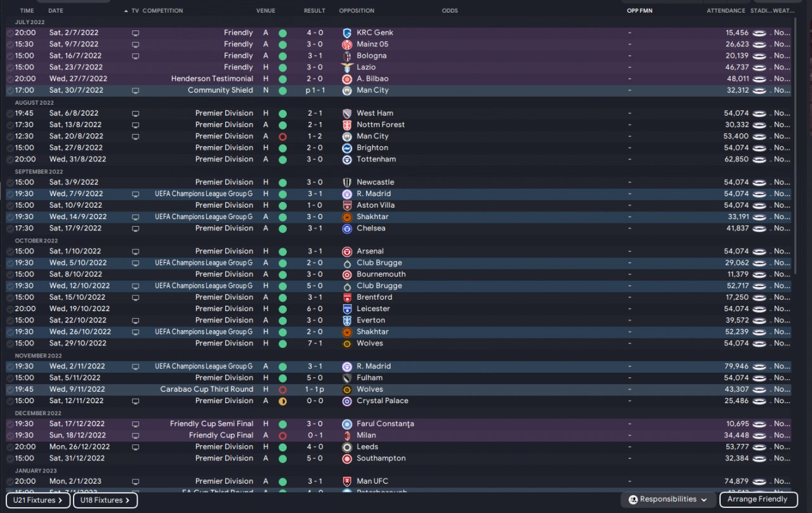Click the green win indicator for the Leicester match
Viewport: 812px width, 513px height.
pos(282,309)
